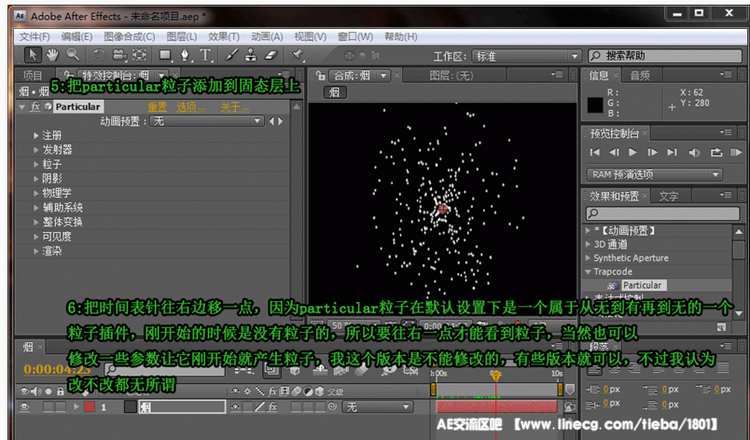Select the Pan Behind anchor tool
750x440 pixels.
[x=139, y=55]
